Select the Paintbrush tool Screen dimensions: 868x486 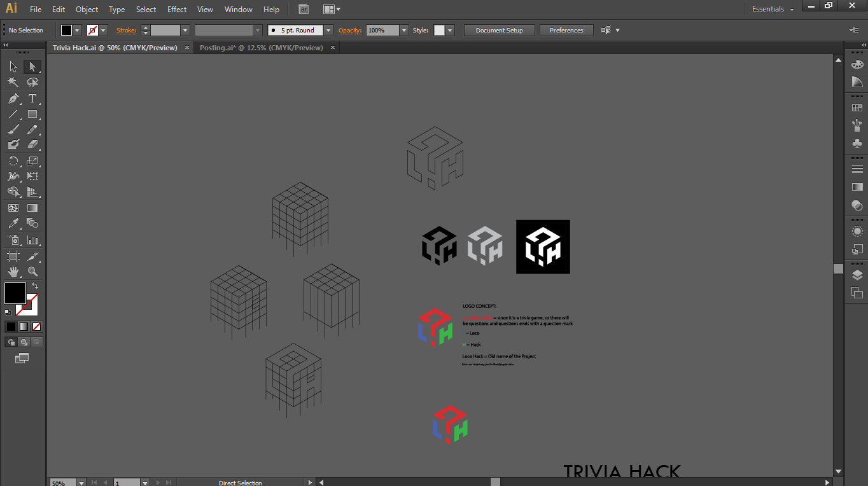(13, 129)
